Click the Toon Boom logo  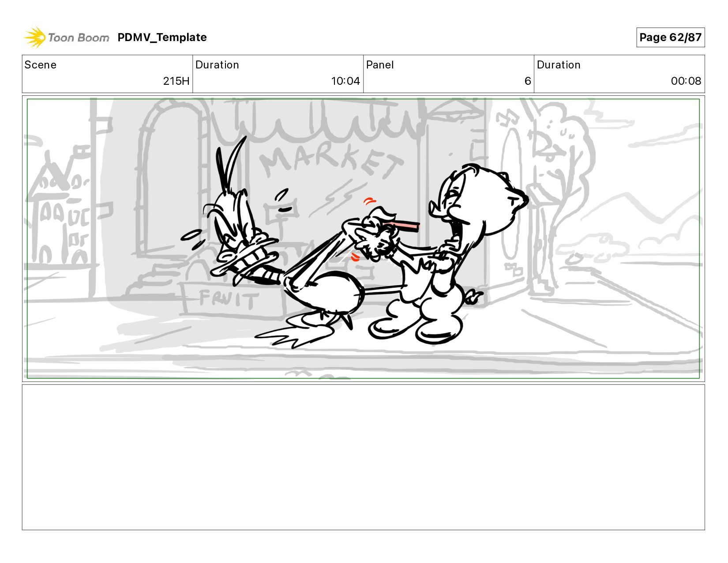click(x=66, y=38)
